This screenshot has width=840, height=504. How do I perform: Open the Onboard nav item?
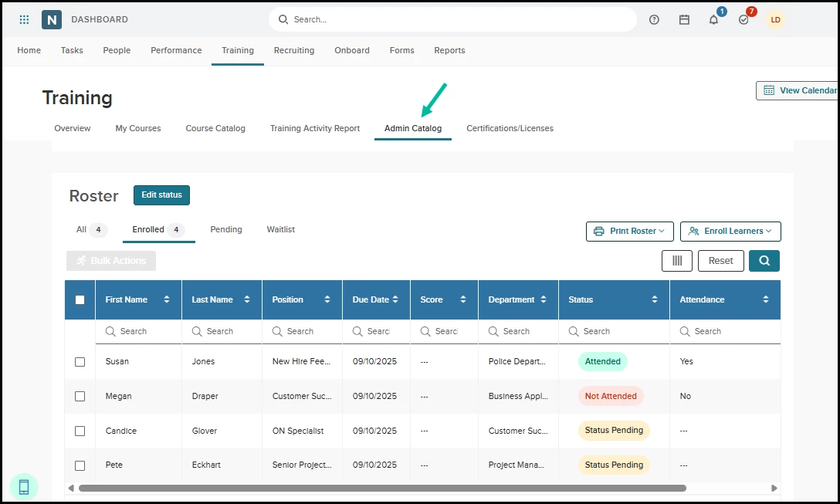tap(352, 50)
